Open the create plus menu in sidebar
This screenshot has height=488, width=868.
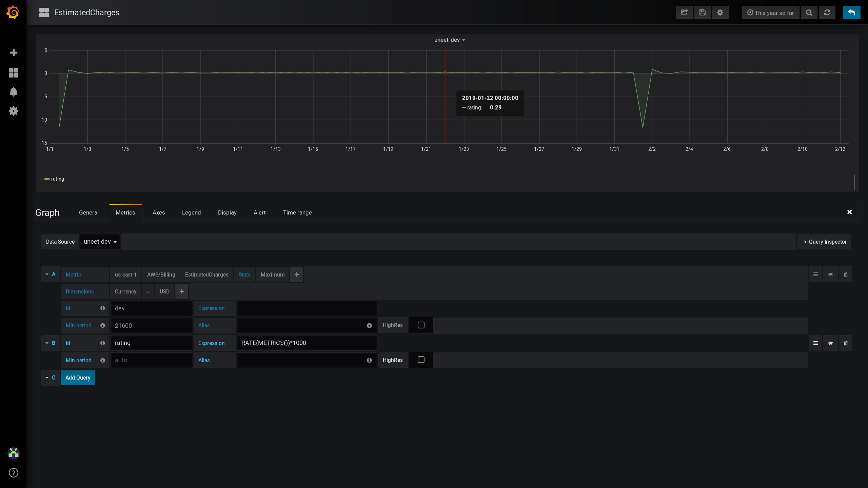tap(14, 53)
